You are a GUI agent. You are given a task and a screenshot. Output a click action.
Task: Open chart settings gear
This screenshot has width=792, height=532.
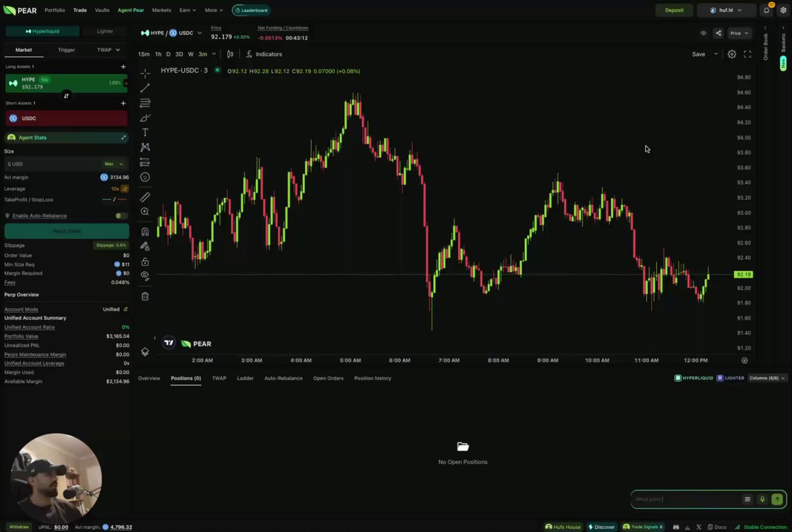point(732,54)
